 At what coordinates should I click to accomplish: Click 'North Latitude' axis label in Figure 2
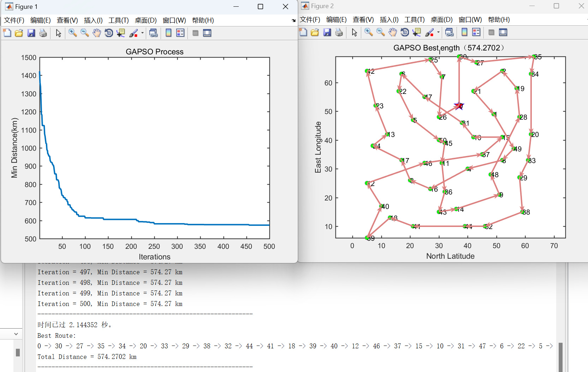(x=450, y=256)
